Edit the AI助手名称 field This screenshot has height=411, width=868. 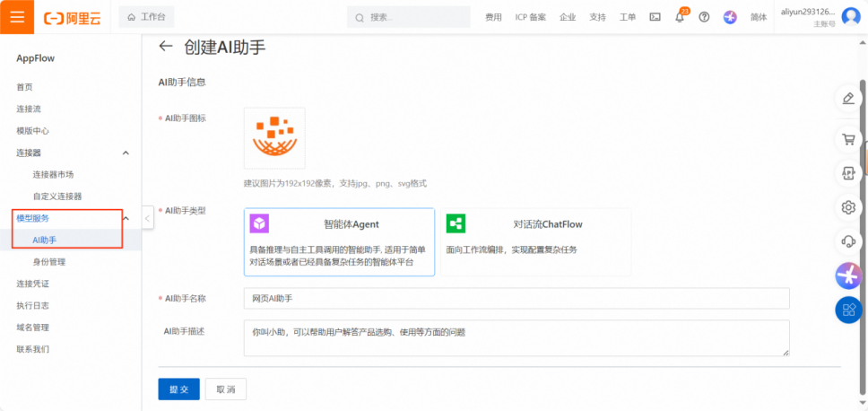point(516,298)
